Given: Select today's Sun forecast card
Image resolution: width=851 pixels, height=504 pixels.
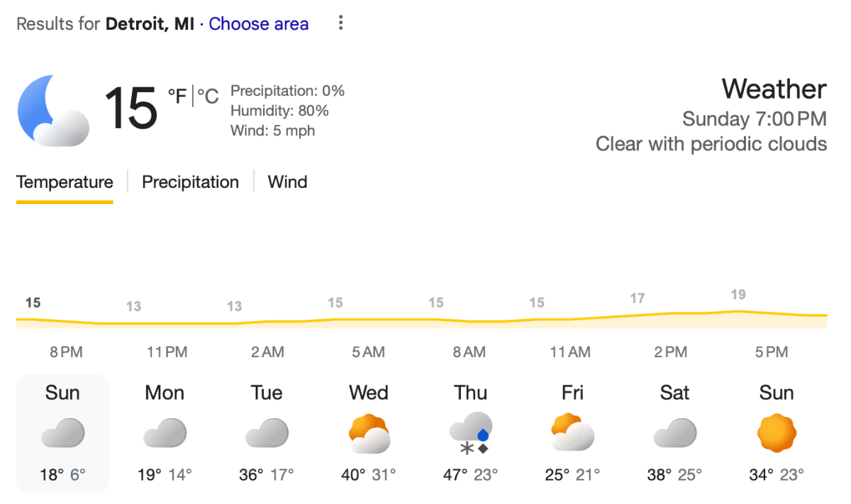Looking at the screenshot, I should (x=62, y=433).
